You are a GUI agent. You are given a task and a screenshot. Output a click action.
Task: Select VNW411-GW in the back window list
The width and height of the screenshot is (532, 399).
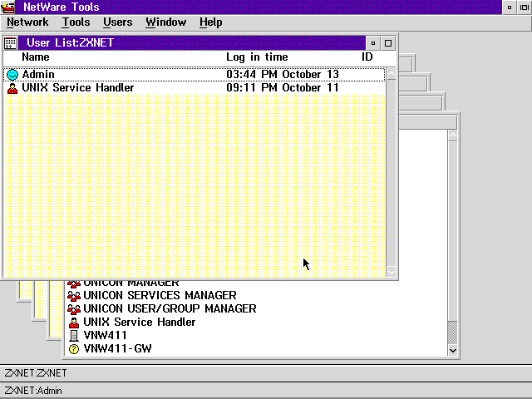click(x=117, y=348)
